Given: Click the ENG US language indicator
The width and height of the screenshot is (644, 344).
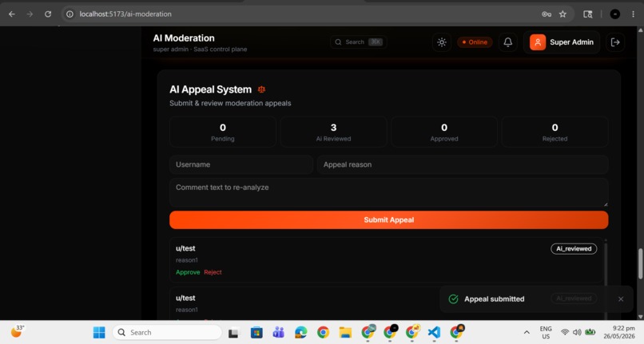Looking at the screenshot, I should 546,333.
